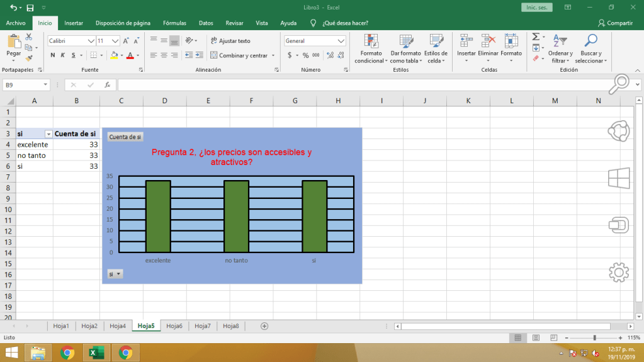Open the Calibri font name dropdown
The image size is (644, 362).
coord(91,41)
